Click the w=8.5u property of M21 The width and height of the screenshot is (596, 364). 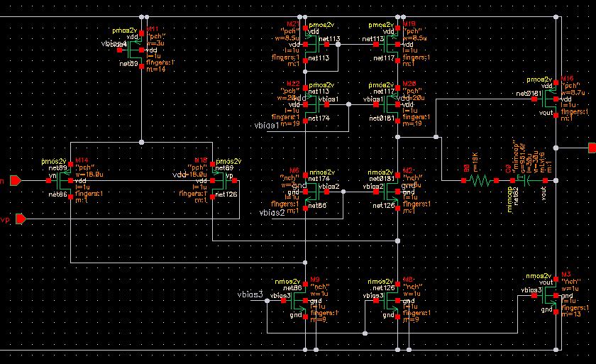point(288,38)
